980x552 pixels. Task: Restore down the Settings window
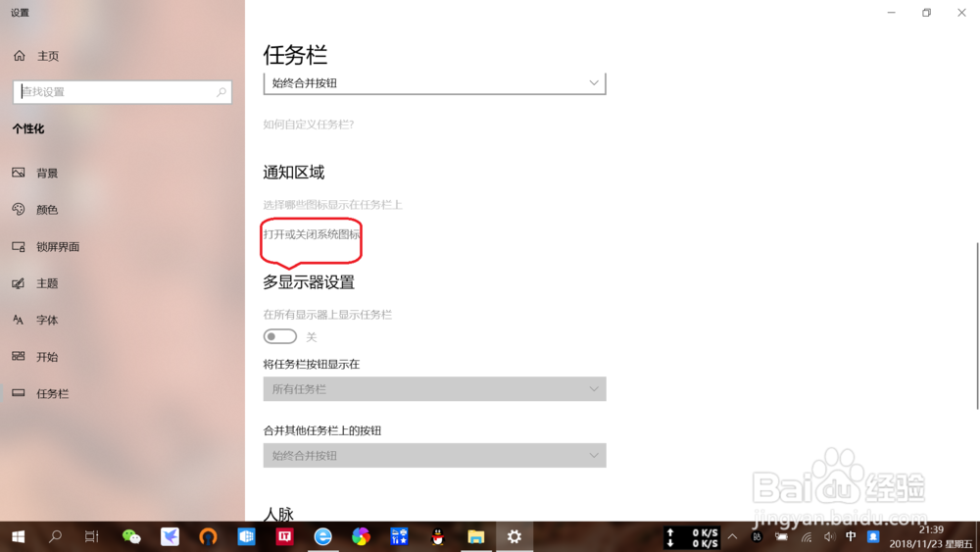pos(926,13)
